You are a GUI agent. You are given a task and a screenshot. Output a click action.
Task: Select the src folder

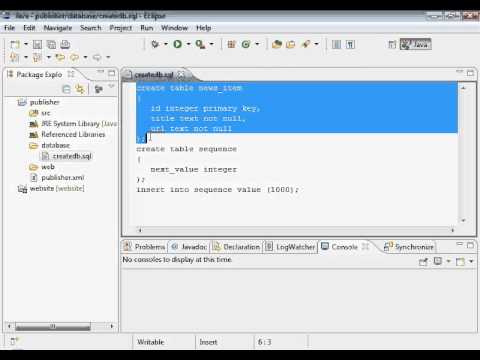[46, 113]
